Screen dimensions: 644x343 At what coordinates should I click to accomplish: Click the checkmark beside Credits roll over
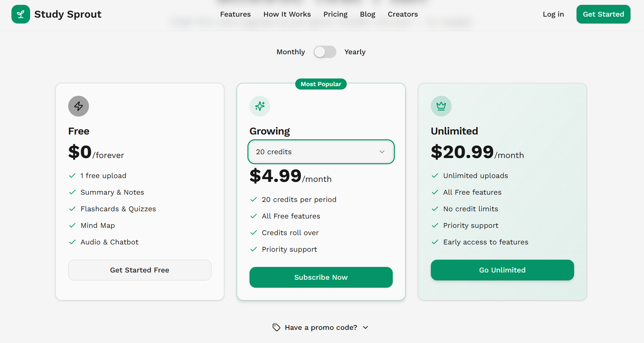point(253,233)
